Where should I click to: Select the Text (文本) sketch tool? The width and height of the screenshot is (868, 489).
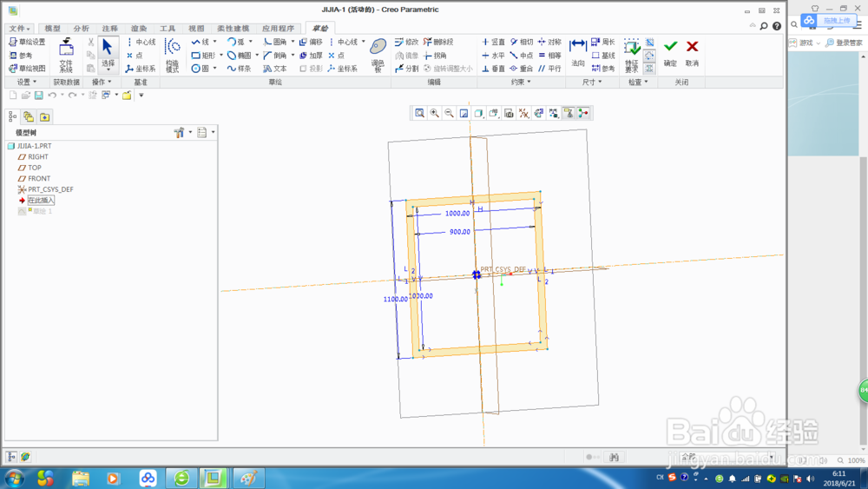(x=275, y=69)
